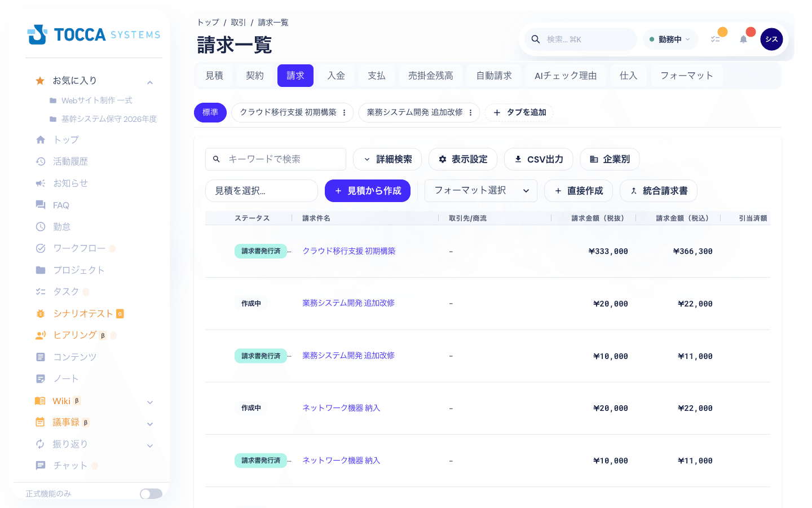Open 振り返り refresh icon in sidebar
Viewport: 812px width, 508px height.
point(40,444)
